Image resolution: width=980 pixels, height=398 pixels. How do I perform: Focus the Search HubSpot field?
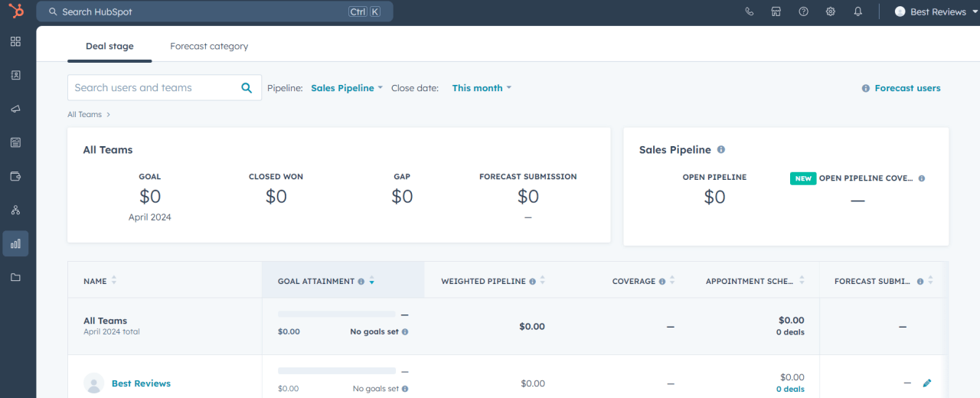(x=214, y=11)
